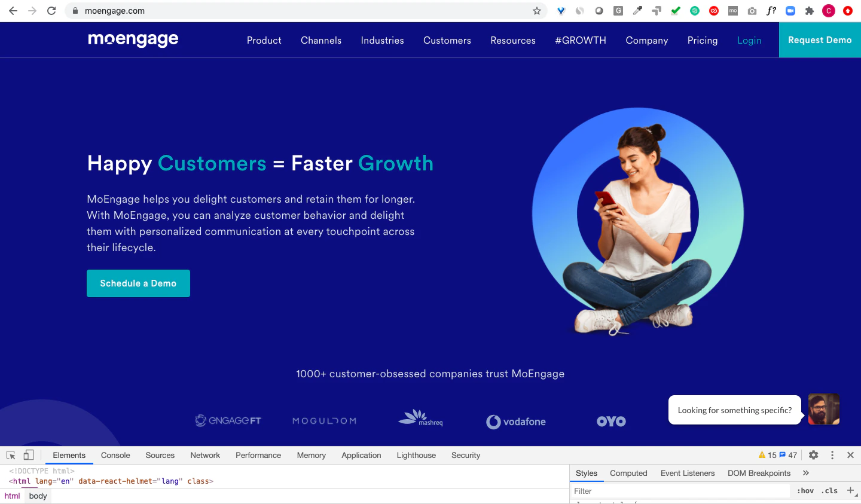The image size is (861, 504).
Task: Open the green circular S extension
Action: pyautogui.click(x=695, y=11)
